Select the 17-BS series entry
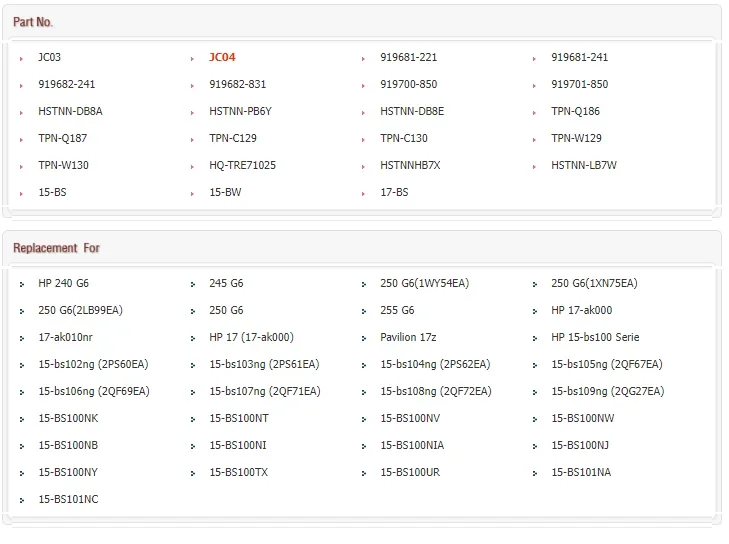The height and width of the screenshot is (544, 729). (x=394, y=192)
